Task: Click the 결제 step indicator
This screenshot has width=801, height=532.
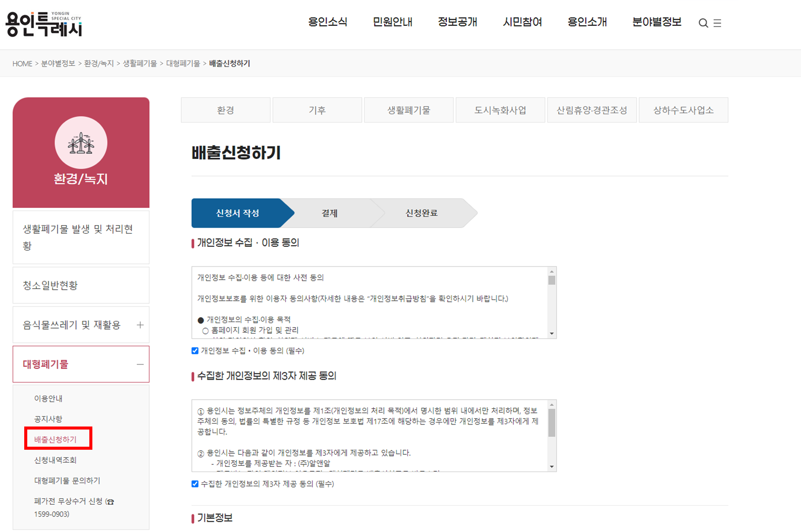Action: [330, 213]
